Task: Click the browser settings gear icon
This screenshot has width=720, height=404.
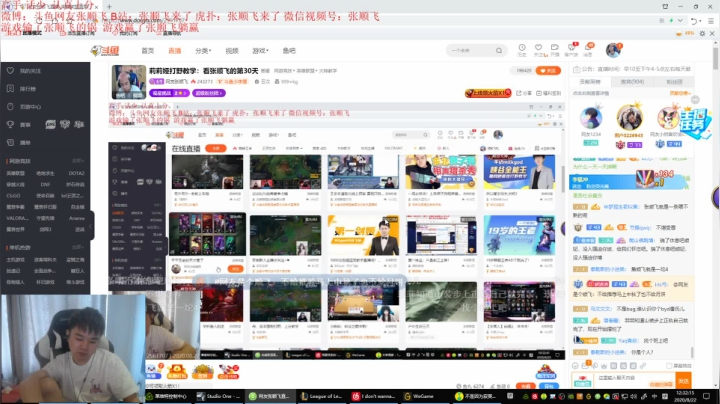Action: click(x=702, y=34)
